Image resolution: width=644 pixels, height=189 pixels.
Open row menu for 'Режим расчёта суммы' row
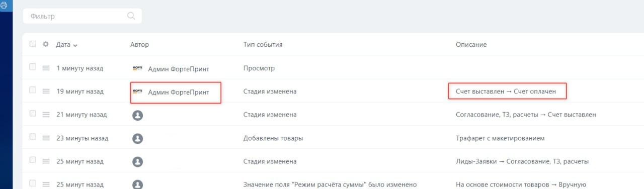46,184
